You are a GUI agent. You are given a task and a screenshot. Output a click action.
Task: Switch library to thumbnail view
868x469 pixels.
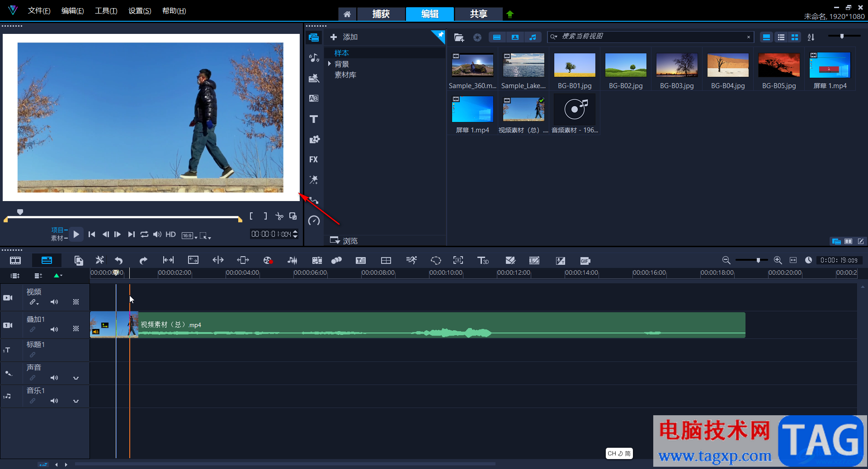pyautogui.click(x=795, y=37)
